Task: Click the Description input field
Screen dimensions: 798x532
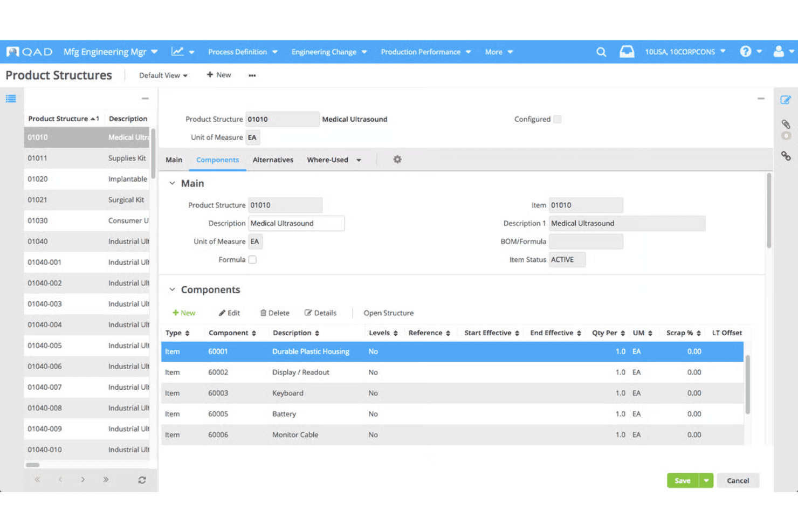Action: tap(297, 223)
